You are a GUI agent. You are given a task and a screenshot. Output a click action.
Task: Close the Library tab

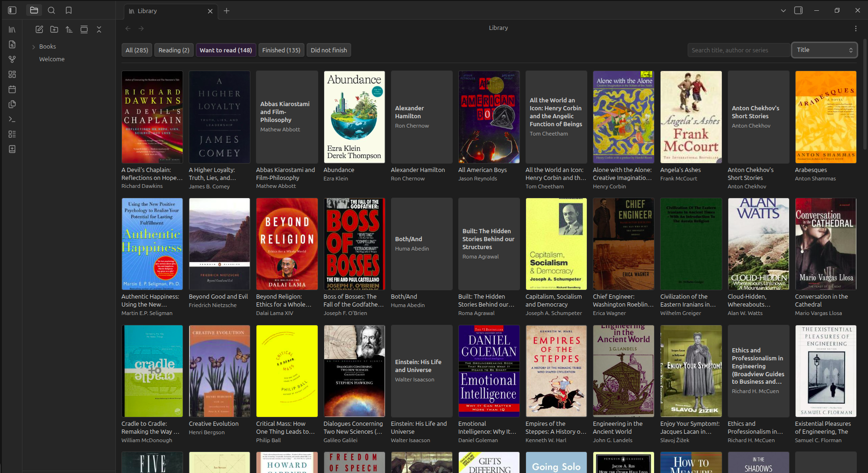210,11
